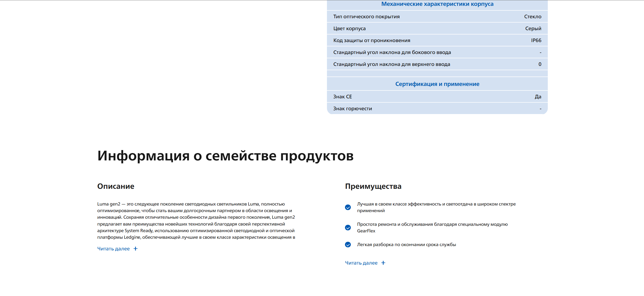
Task: Click checkmark icon next to "Легкая разборка"
Action: (348, 245)
